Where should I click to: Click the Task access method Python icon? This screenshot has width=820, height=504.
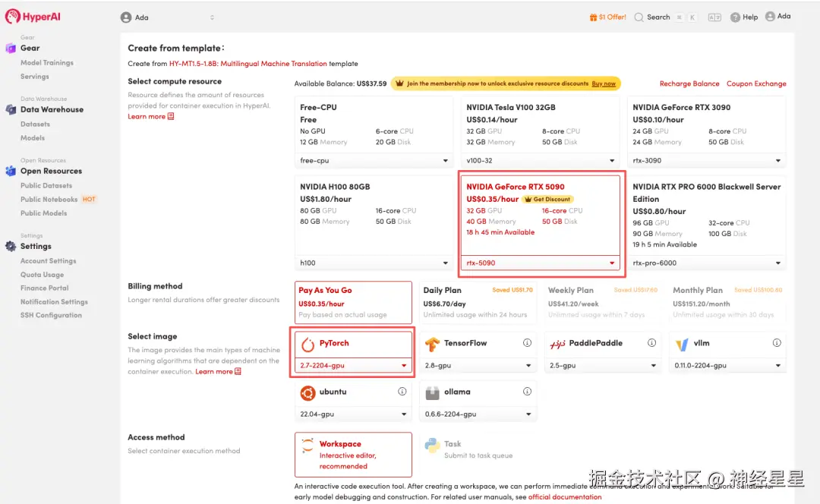pos(432,445)
